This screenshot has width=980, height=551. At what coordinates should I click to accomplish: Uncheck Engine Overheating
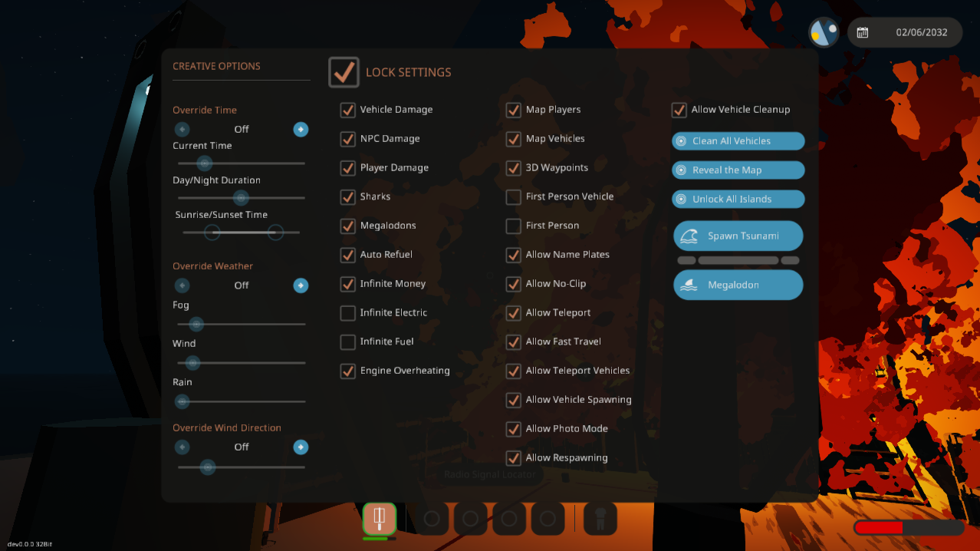click(348, 371)
